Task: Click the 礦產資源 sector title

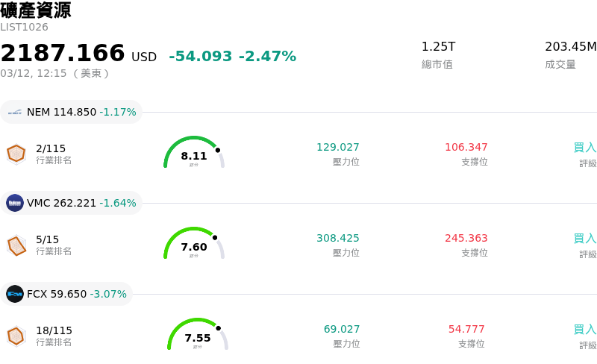Action: [36, 10]
